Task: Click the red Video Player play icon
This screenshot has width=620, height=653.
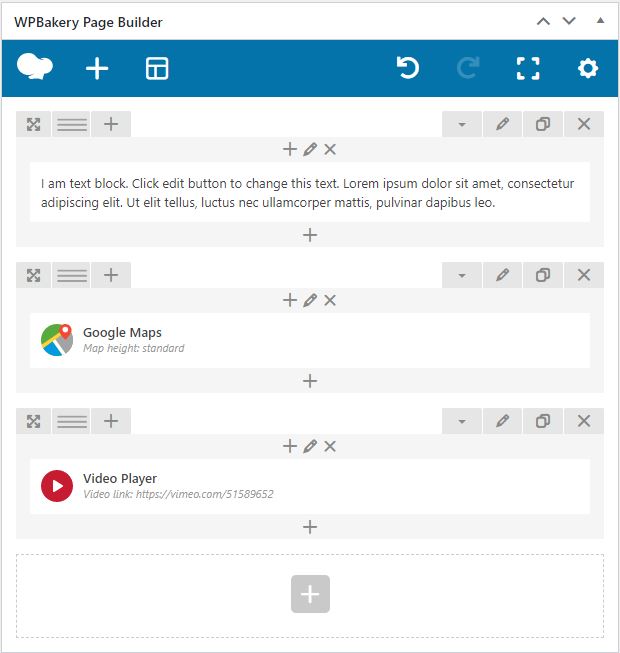Action: [x=57, y=486]
